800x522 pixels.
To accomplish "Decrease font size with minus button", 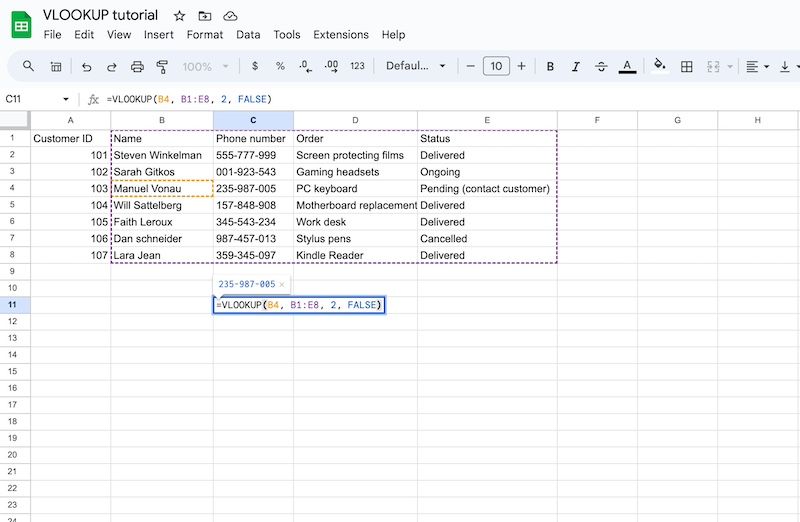I will (470, 66).
